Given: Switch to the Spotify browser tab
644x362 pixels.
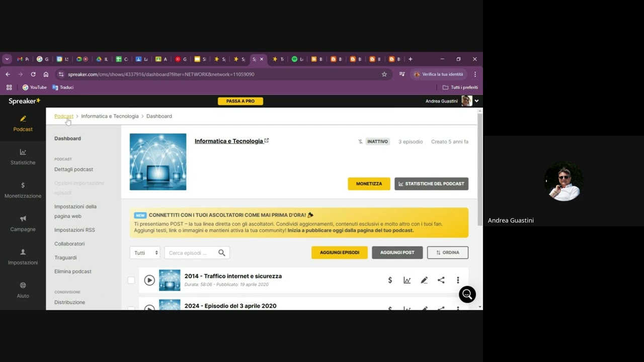Looking at the screenshot, I should pyautogui.click(x=298, y=59).
